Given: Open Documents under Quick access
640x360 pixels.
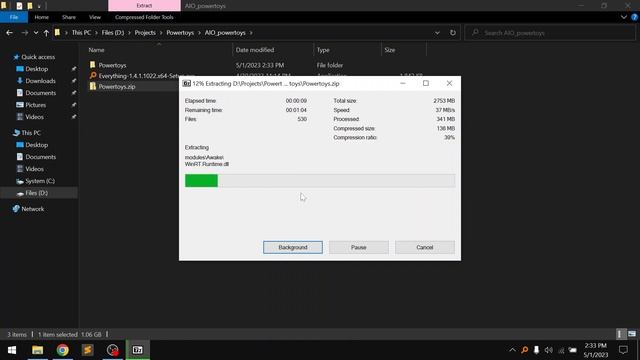Looking at the screenshot, I should pyautogui.click(x=40, y=93).
